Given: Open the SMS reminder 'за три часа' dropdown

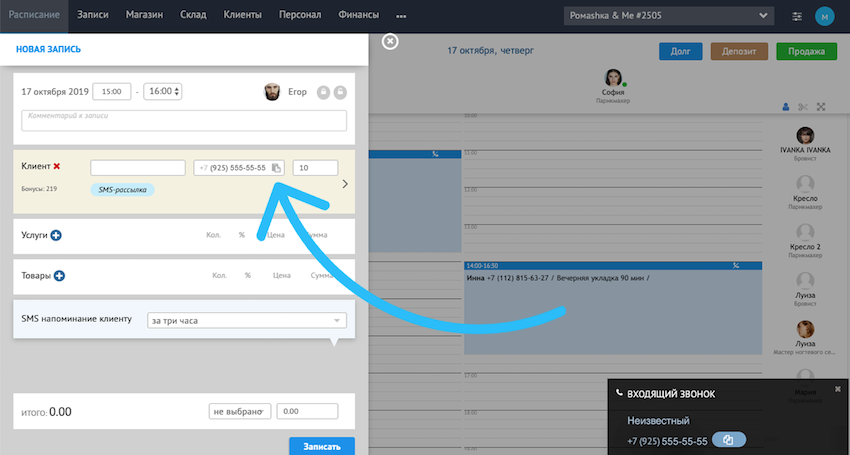Looking at the screenshot, I should click(246, 320).
